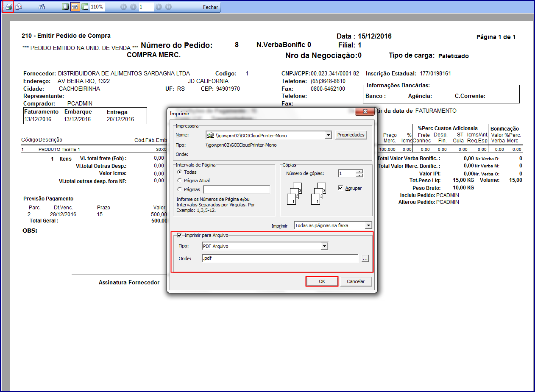Select the page width view icon
Screen dimensions: 535x392
point(75,7)
